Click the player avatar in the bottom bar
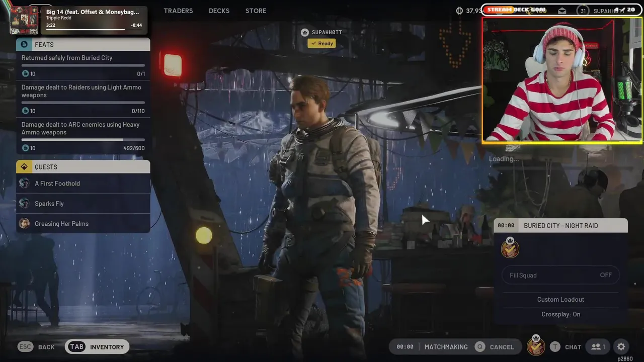The height and width of the screenshot is (362, 644). tap(536, 346)
